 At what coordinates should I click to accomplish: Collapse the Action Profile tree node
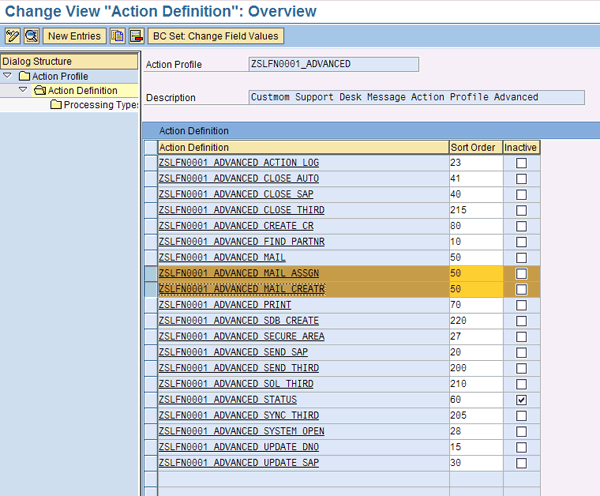7,76
